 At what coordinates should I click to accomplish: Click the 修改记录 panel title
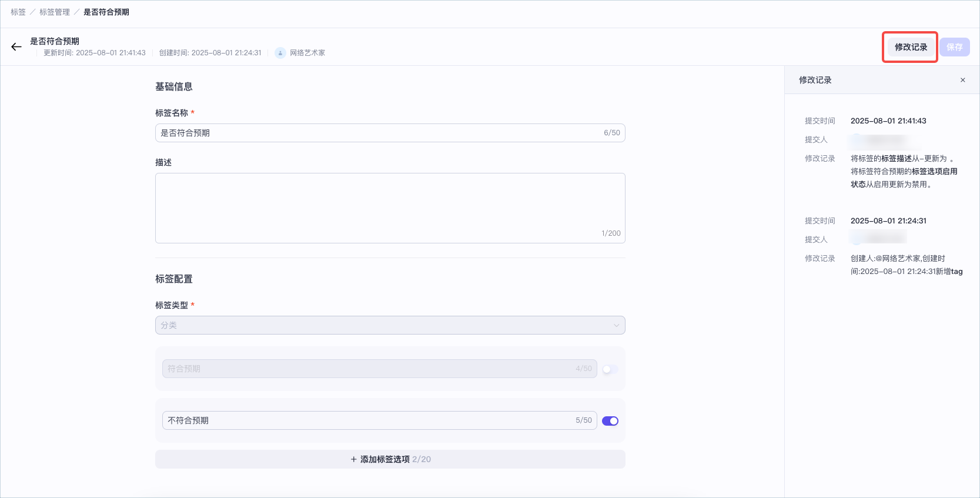click(815, 80)
